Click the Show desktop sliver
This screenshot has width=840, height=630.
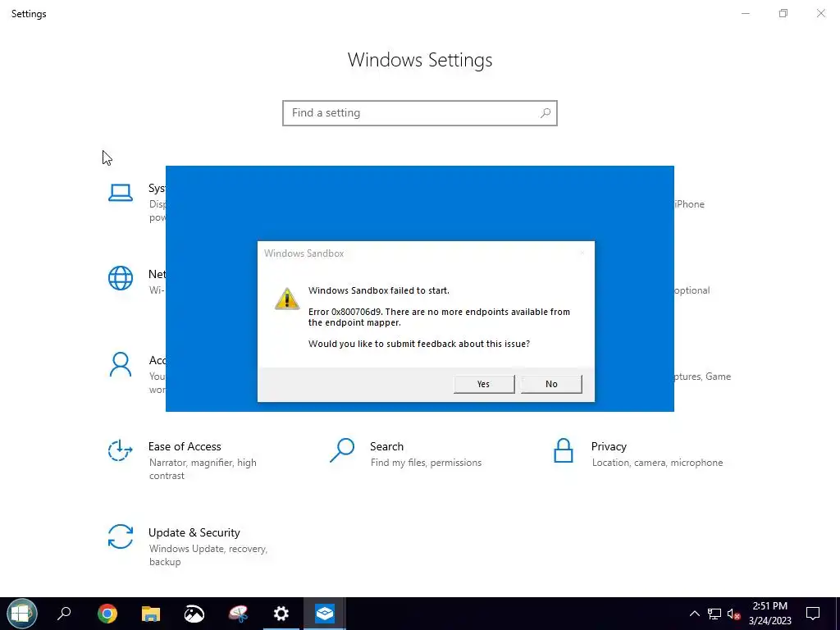[838, 614]
